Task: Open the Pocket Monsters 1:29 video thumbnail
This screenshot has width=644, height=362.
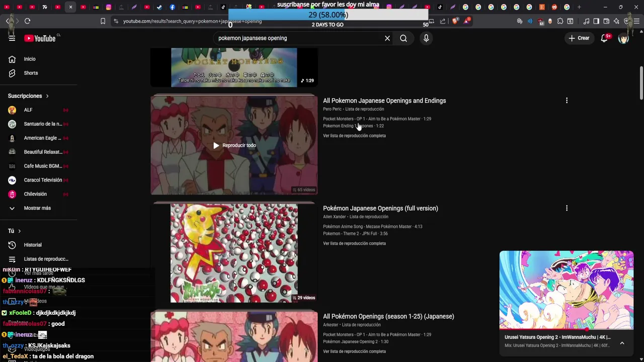Action: [234, 67]
